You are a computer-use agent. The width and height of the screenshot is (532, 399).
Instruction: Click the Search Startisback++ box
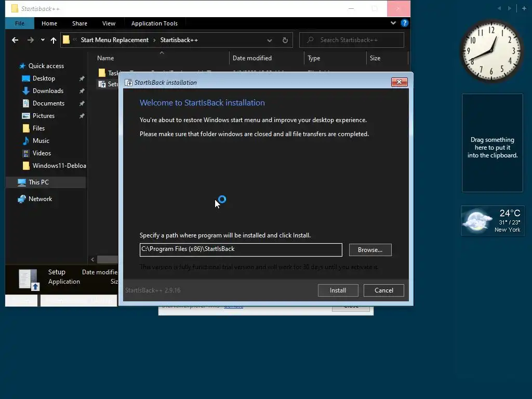[x=352, y=40]
